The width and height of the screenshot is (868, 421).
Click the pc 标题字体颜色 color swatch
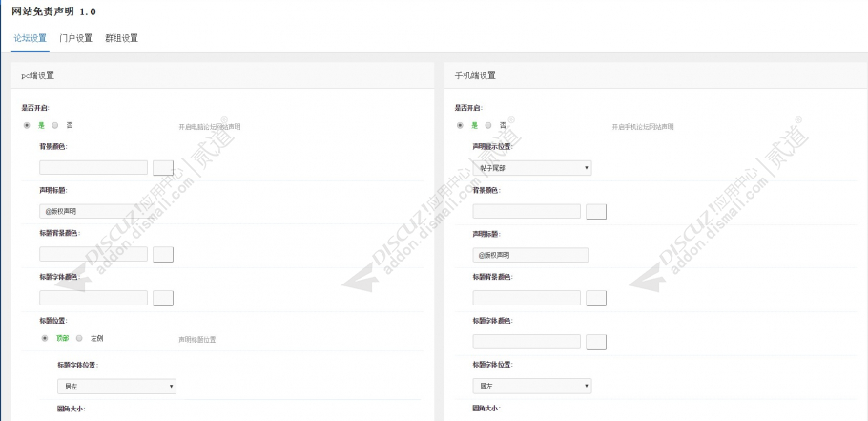(163, 298)
